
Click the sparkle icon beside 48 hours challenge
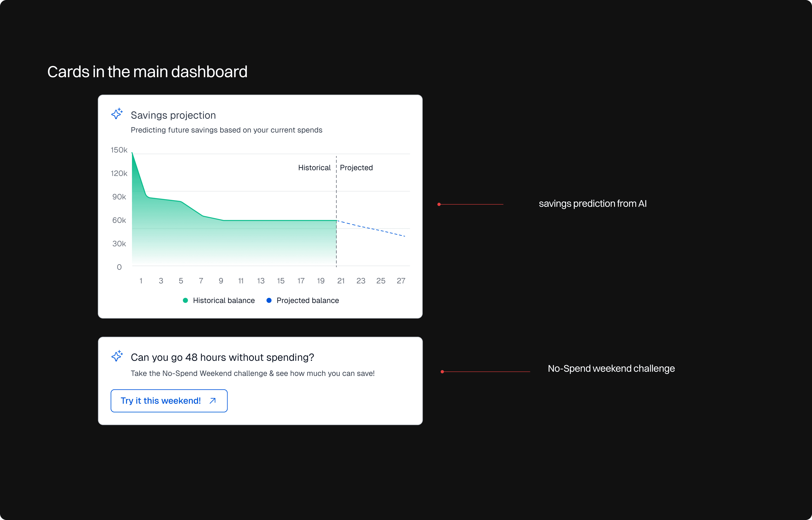[117, 356]
